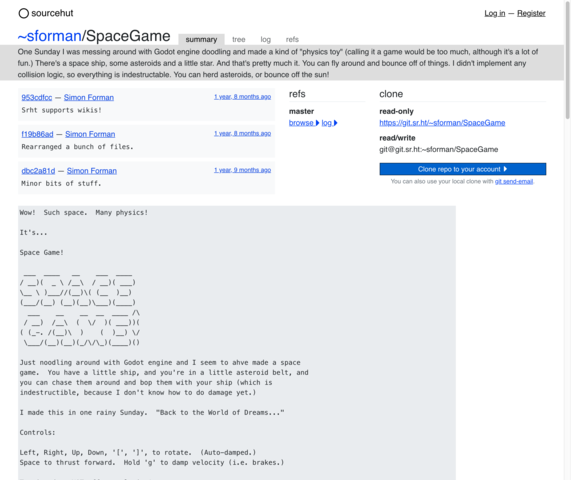This screenshot has width=571, height=480.
Task: Click Clone repo to your account button
Action: (x=462, y=169)
